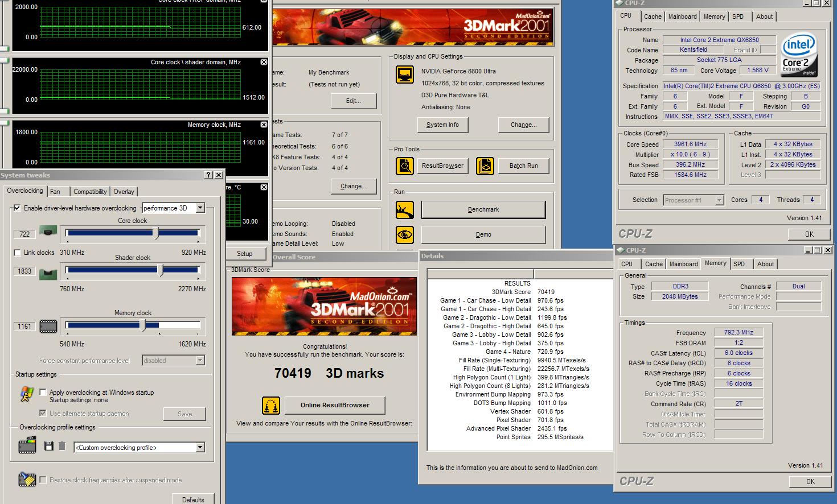Click the Core clock slider handle
Screen dimensions: 837x504
point(156,233)
